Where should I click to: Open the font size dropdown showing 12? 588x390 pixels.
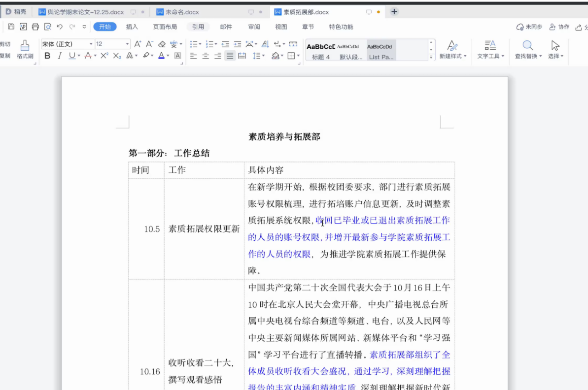(127, 44)
